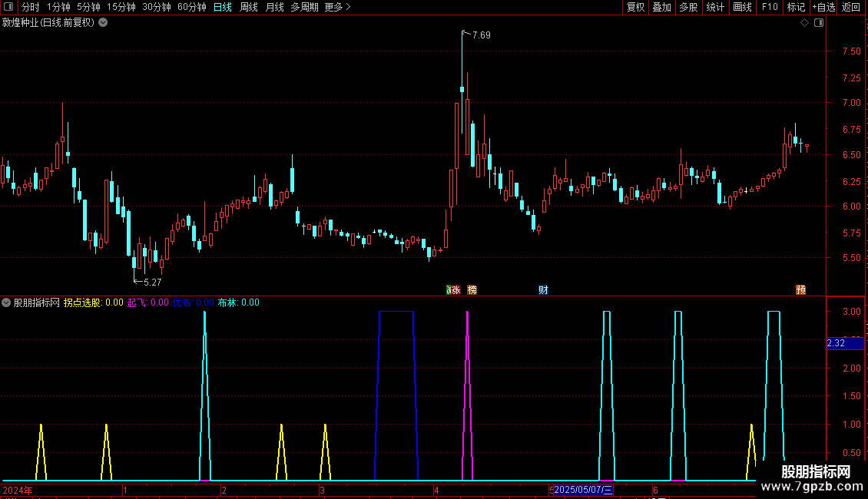This screenshot has height=499, width=868.
Task: Toggle the left sidebar panel icon
Action: 8,7
